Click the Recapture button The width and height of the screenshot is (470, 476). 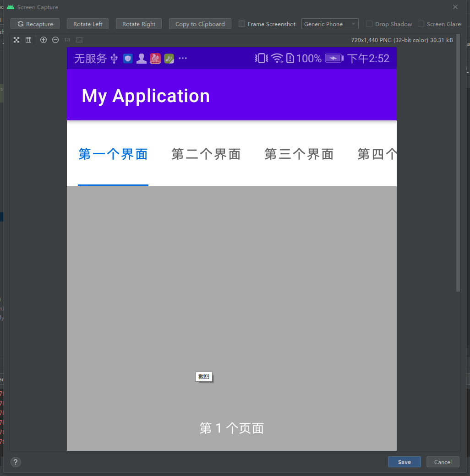pyautogui.click(x=35, y=24)
